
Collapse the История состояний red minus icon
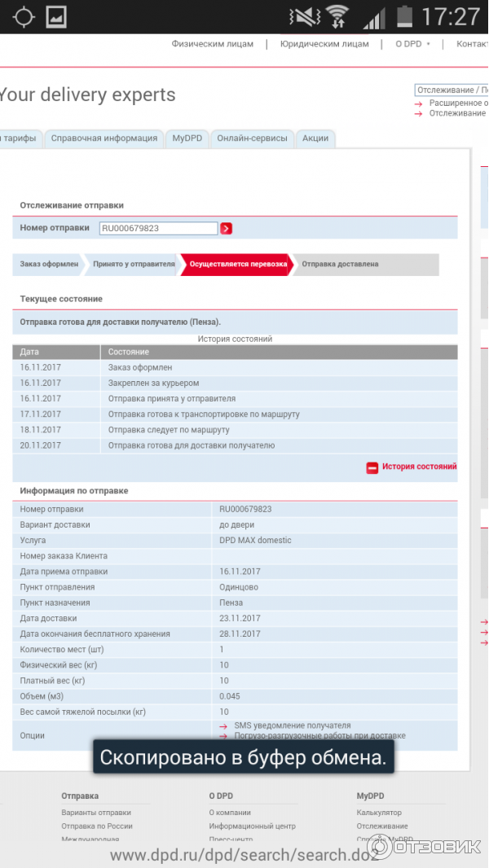pos(372,467)
